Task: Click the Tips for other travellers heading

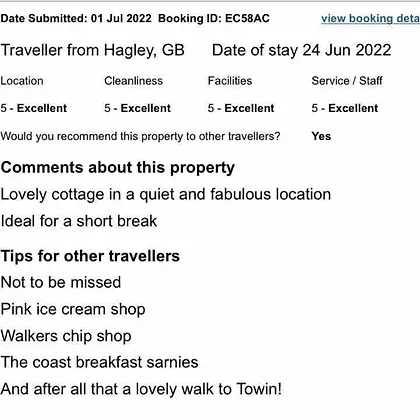Action: (x=90, y=256)
